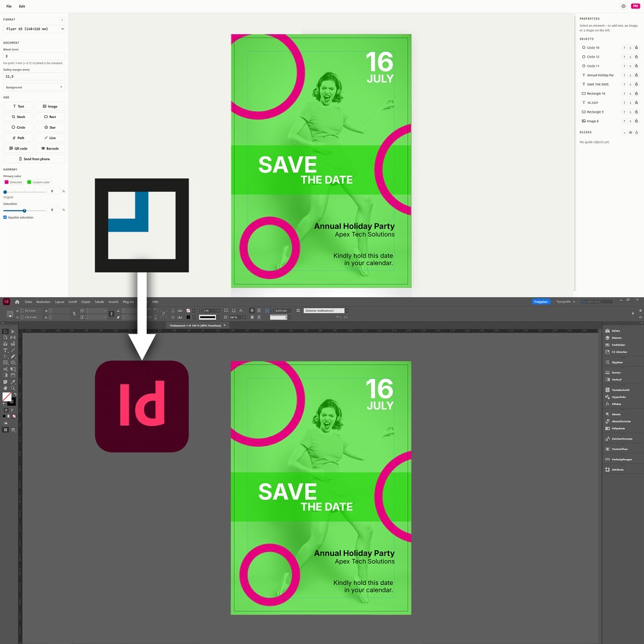Select the InDesign Free Transform tool
This screenshot has height=644, width=644.
click(13, 369)
